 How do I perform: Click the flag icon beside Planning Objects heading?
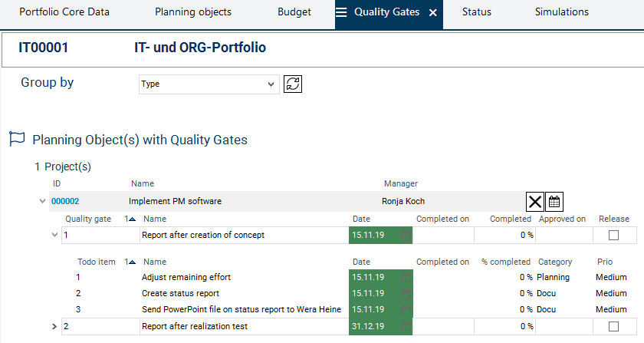17,140
